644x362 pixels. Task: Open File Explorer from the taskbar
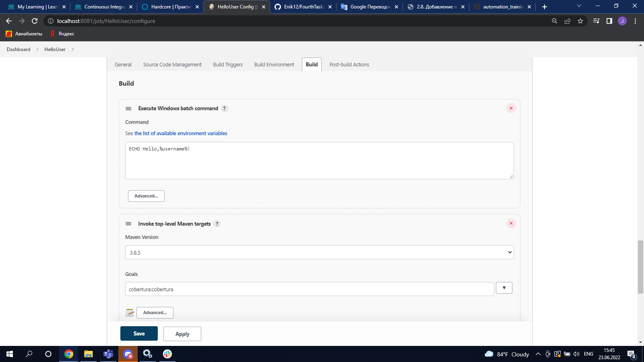coord(88,354)
